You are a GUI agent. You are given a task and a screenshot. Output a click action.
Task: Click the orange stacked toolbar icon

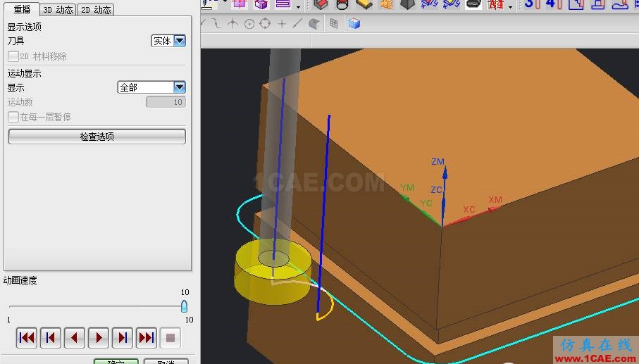[386, 4]
